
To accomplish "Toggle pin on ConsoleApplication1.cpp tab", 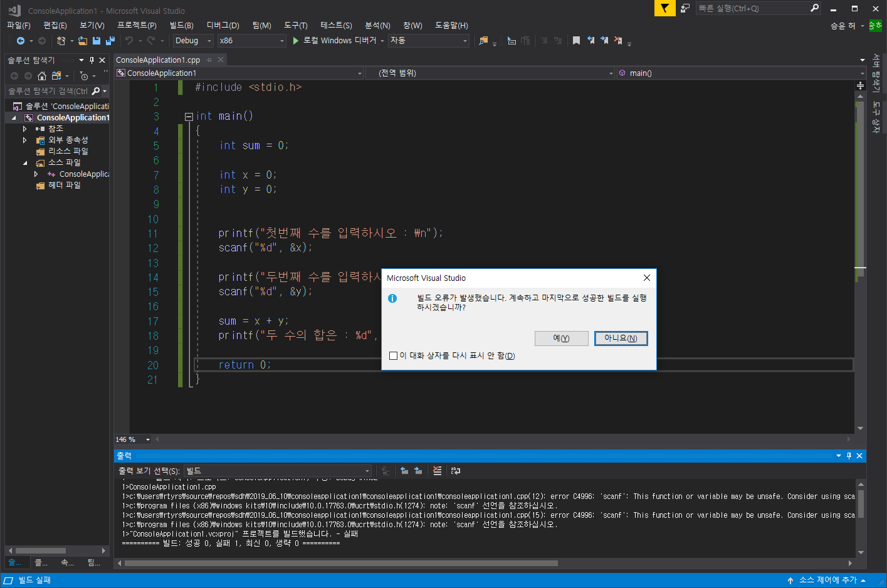I will pos(209,60).
